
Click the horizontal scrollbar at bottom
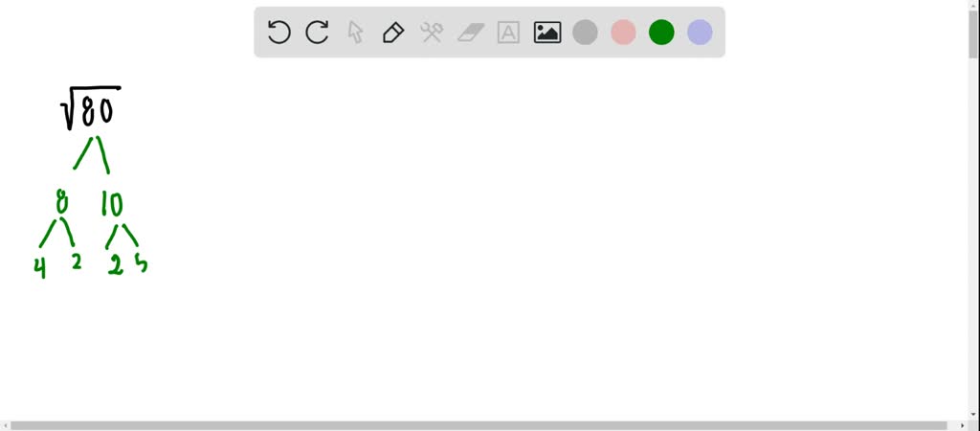point(485,425)
